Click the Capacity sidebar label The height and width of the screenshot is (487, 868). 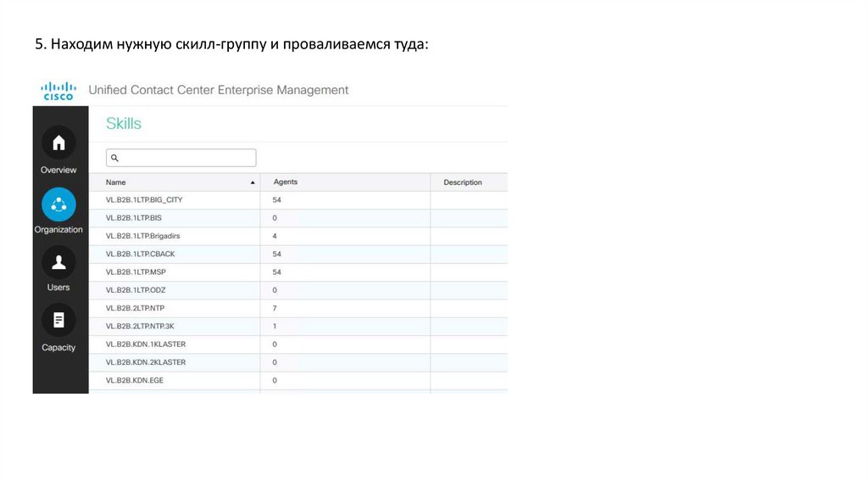(x=58, y=348)
